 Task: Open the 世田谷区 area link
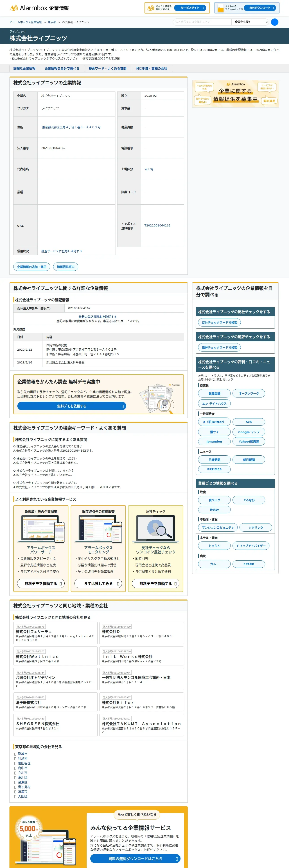(x=24, y=763)
